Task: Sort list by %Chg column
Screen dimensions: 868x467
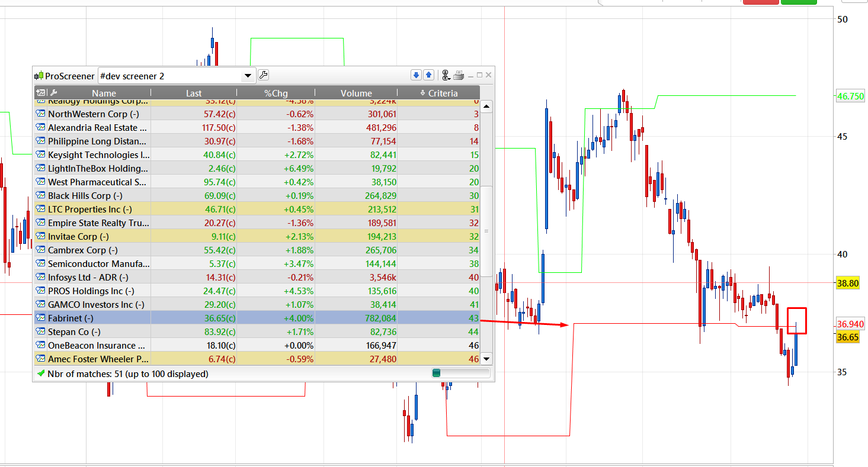Action: coord(276,93)
